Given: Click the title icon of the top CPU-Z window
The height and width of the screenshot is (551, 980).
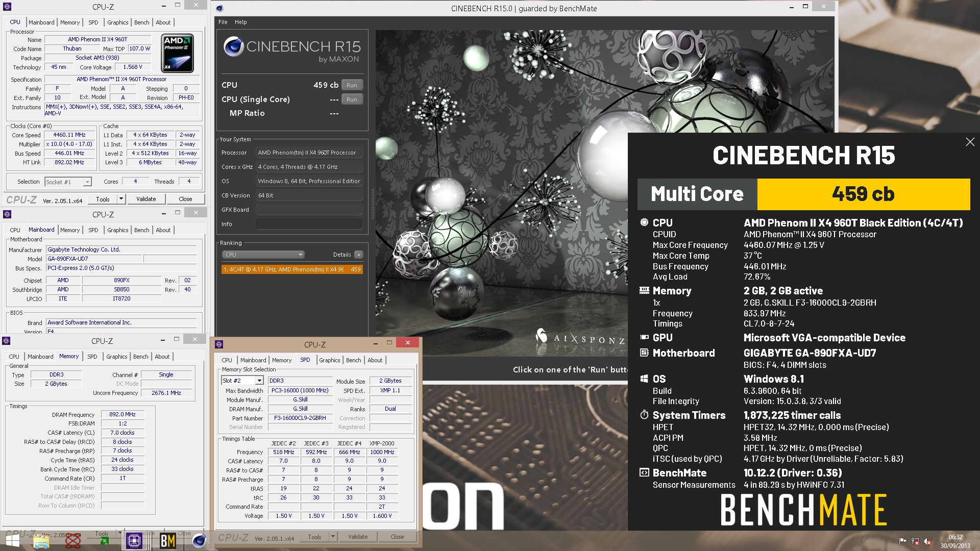Looking at the screenshot, I should coord(7,7).
